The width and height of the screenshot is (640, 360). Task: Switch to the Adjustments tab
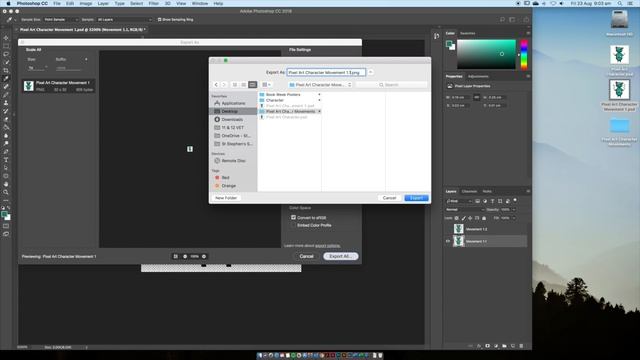[x=478, y=76]
